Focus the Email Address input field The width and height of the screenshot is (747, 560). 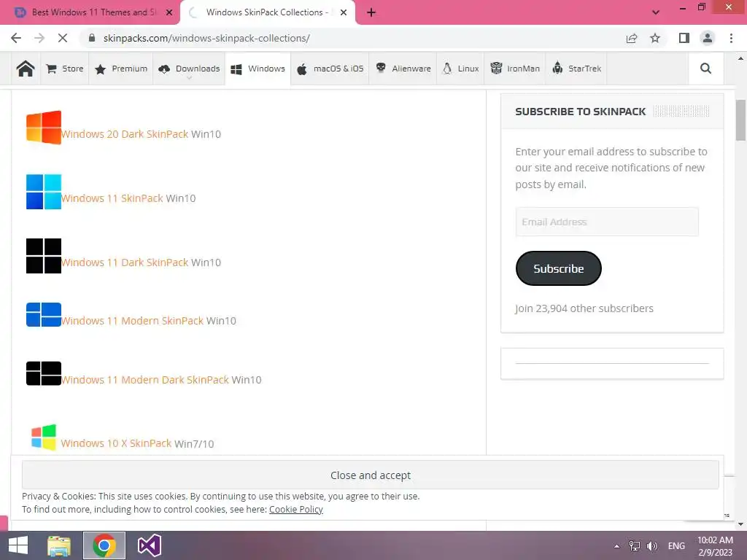tap(607, 222)
